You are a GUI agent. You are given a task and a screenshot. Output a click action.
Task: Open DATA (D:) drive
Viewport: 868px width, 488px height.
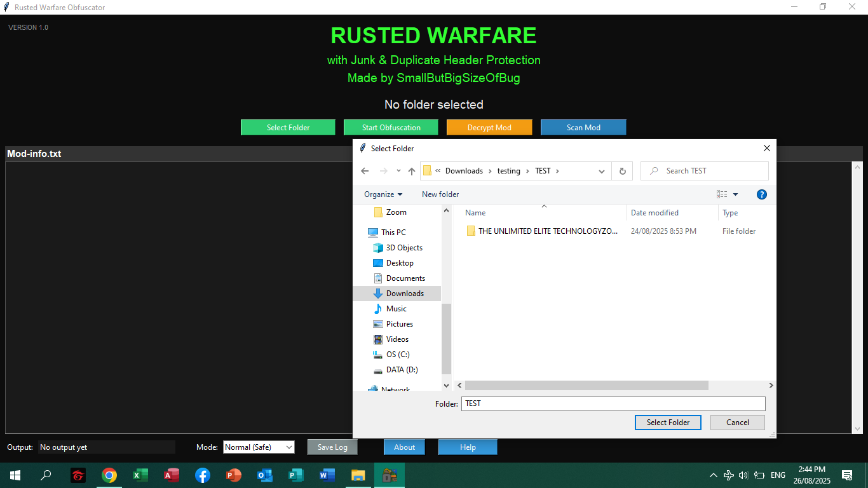click(x=402, y=370)
